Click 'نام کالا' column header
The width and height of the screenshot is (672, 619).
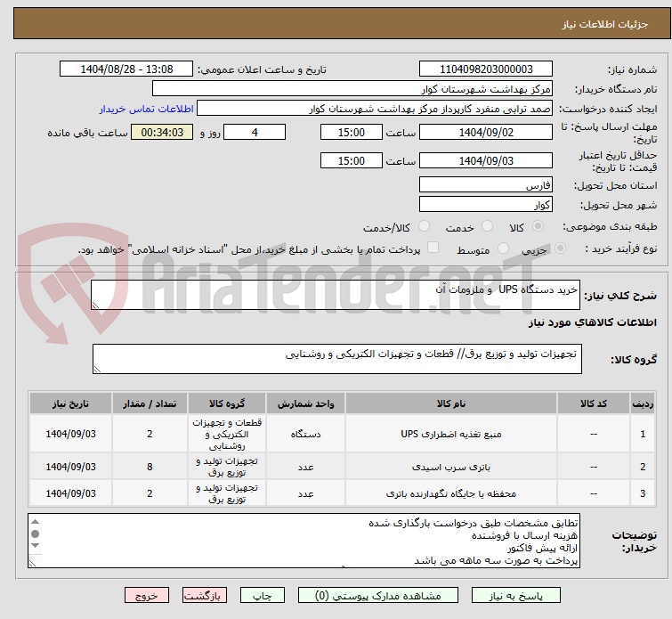(451, 403)
